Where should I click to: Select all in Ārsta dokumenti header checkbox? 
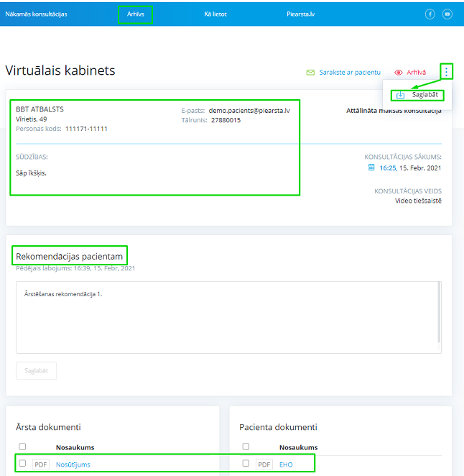click(x=22, y=447)
